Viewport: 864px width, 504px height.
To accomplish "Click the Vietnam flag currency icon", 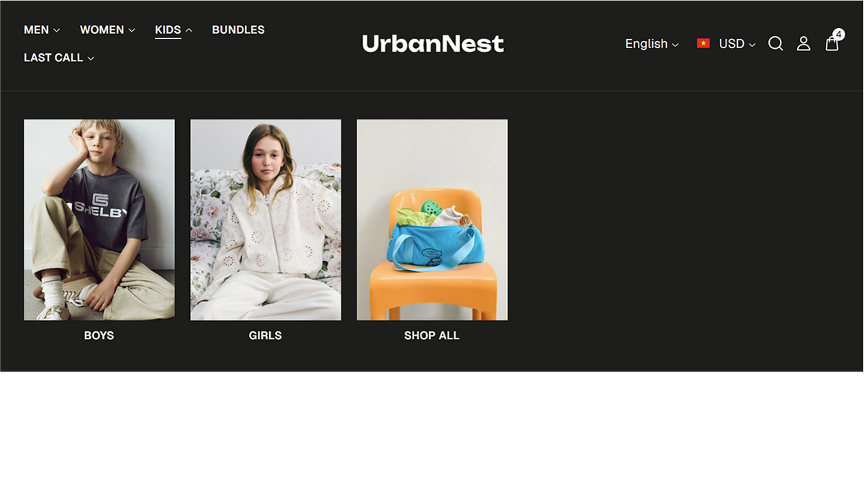I will [703, 44].
